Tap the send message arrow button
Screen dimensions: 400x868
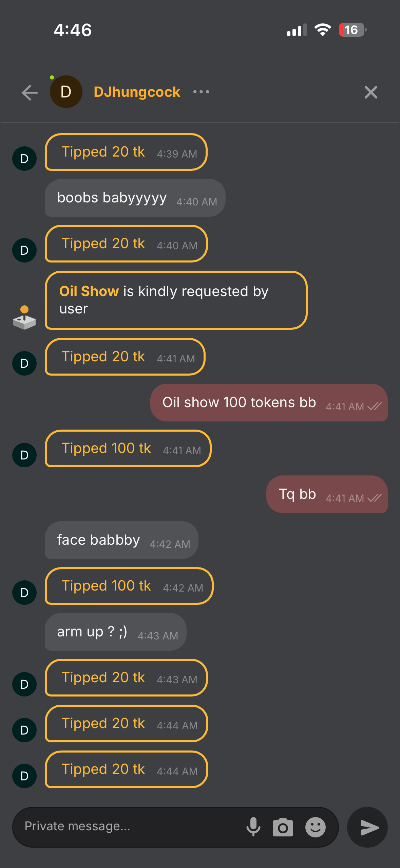(x=367, y=827)
